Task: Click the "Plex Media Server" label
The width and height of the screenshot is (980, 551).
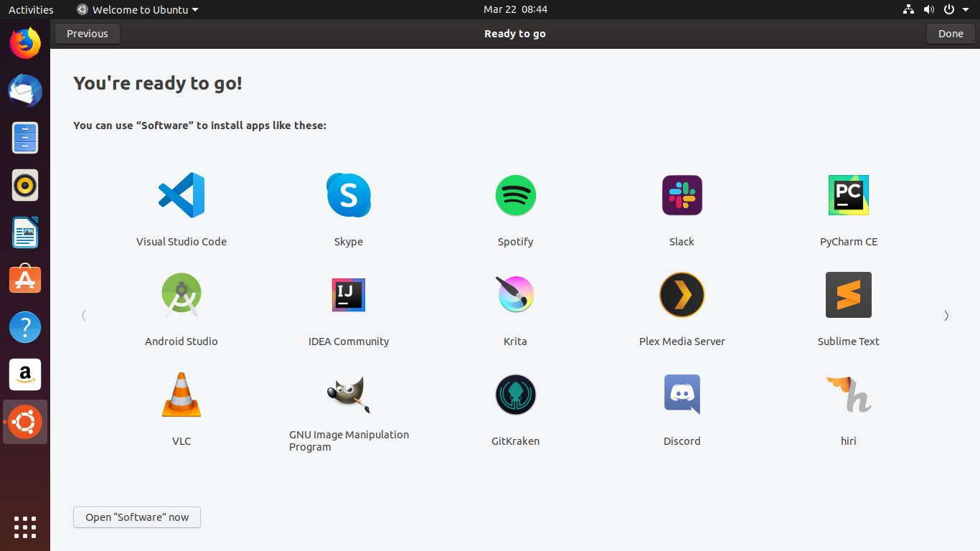Action: click(x=682, y=342)
